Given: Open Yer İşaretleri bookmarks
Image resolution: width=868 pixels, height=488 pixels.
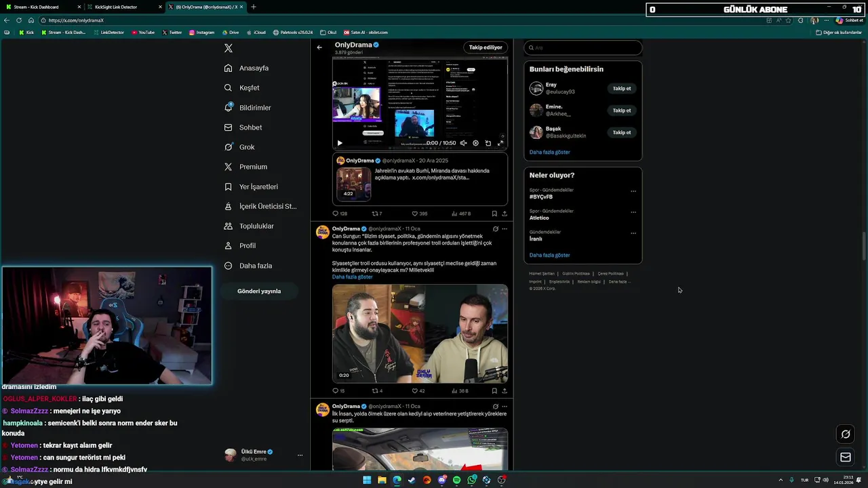Looking at the screenshot, I should click(251, 186).
